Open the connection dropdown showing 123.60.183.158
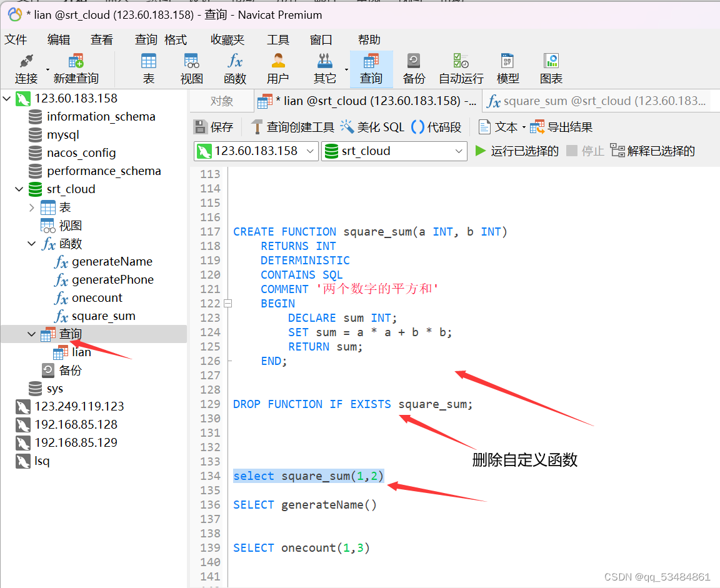Viewport: 720px width, 588px height. pos(256,151)
